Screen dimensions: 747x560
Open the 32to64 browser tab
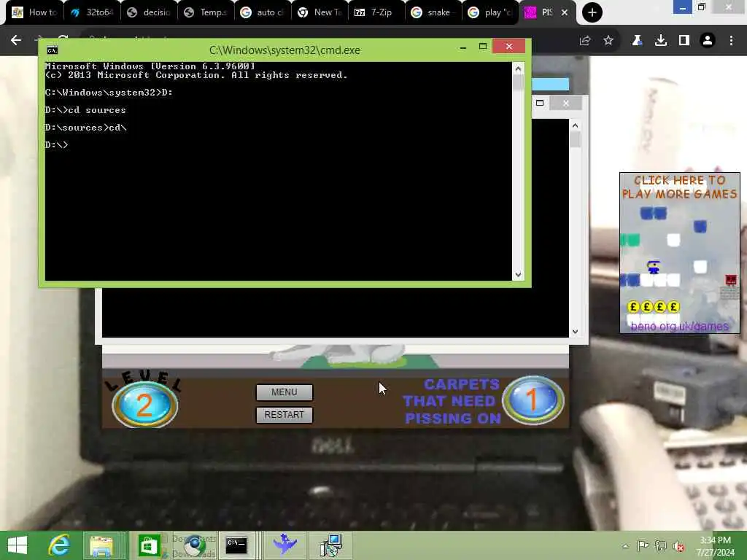(93, 12)
